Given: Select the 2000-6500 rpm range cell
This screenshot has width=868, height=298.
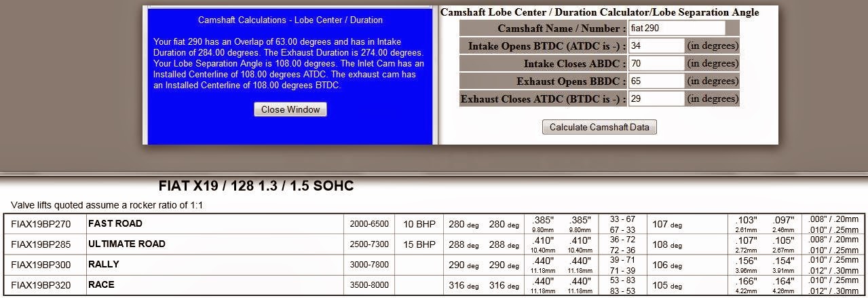Looking at the screenshot, I should (369, 224).
